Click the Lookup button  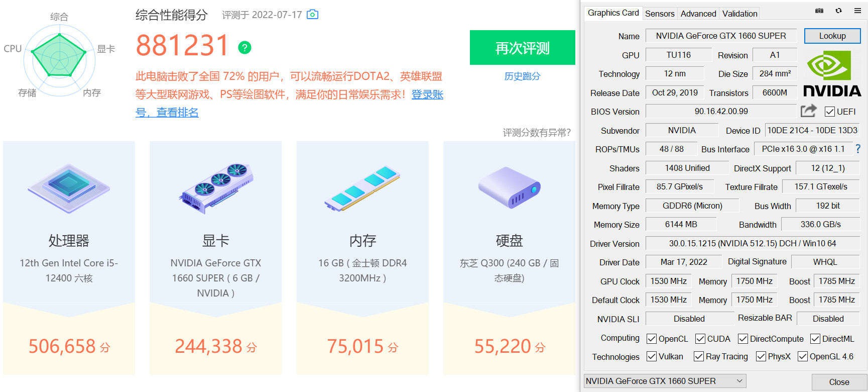click(x=832, y=36)
